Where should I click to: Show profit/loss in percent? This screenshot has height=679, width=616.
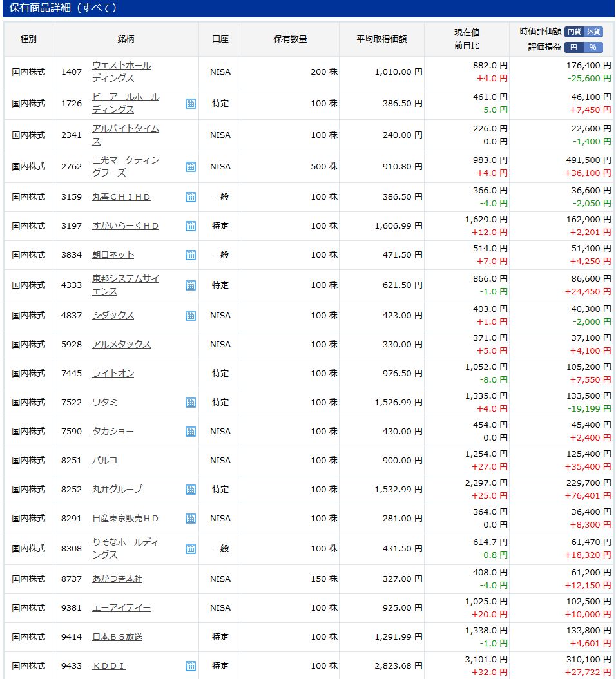tap(593, 47)
